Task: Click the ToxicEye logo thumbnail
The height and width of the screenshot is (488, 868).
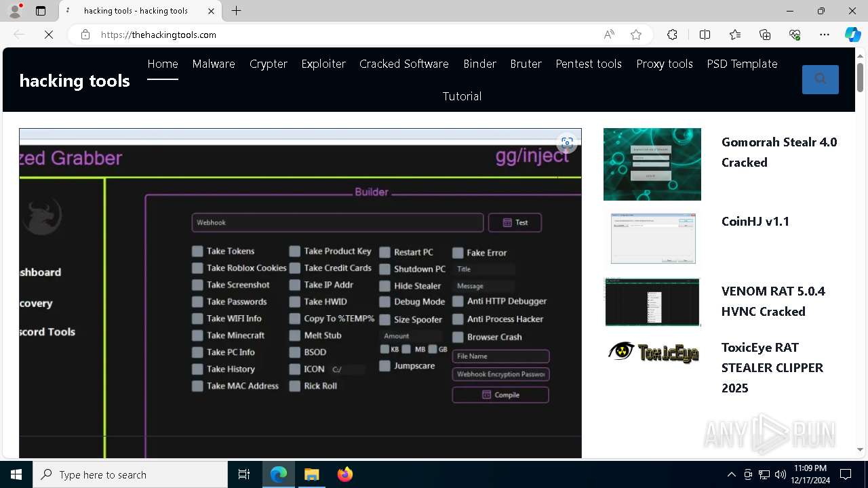Action: click(x=653, y=352)
